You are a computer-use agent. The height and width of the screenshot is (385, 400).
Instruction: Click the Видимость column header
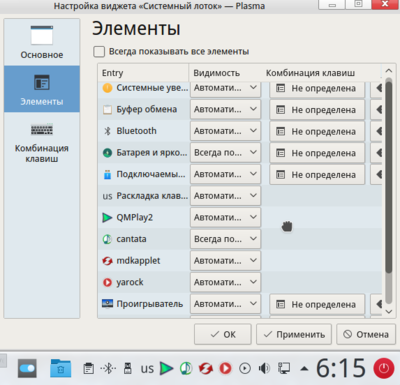pyautogui.click(x=225, y=73)
